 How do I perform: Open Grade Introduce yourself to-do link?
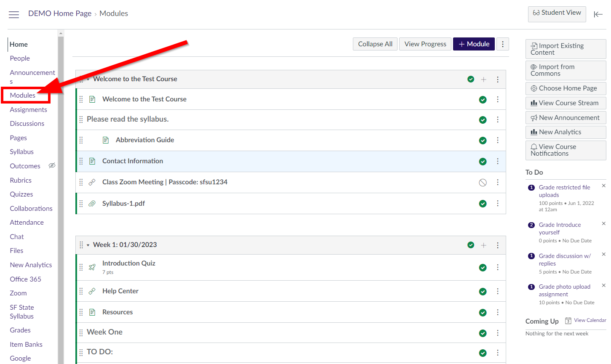[x=560, y=228]
